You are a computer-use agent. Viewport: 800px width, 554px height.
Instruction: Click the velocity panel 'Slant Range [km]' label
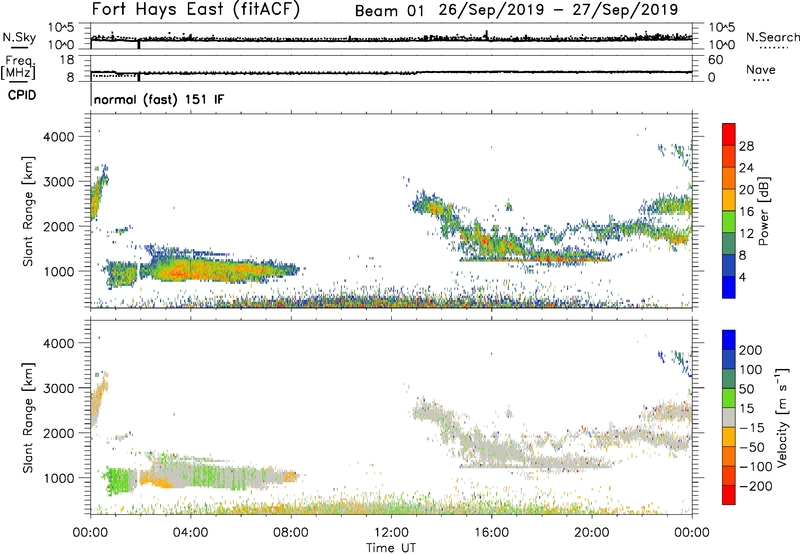[28, 418]
